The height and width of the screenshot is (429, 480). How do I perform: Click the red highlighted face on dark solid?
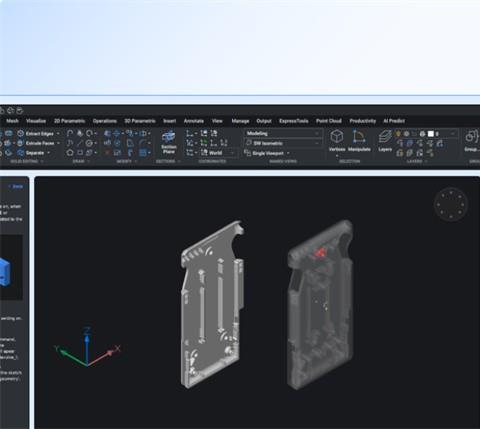click(320, 253)
